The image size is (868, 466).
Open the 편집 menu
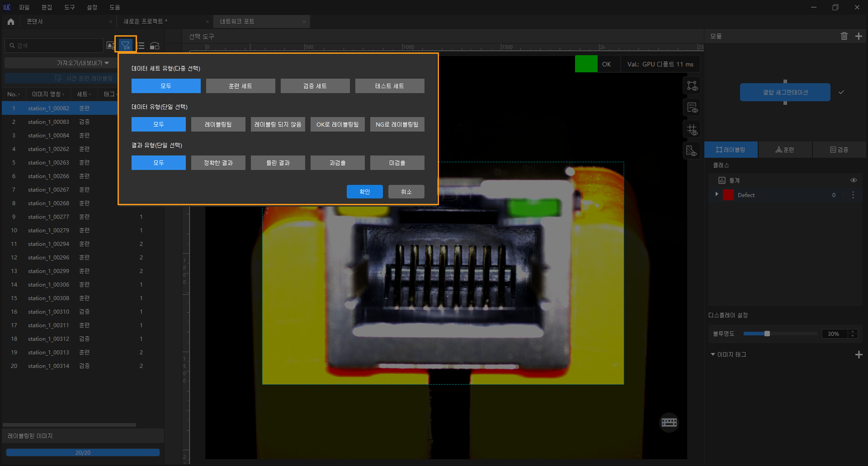47,7
